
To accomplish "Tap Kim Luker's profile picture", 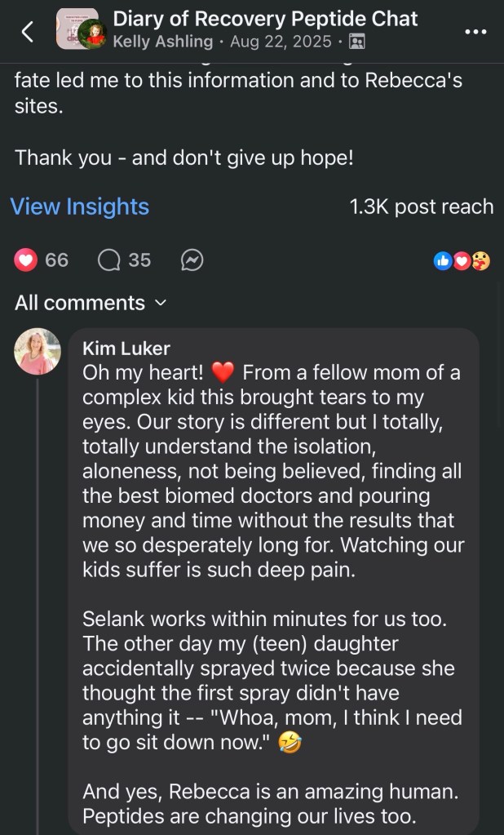I will coord(38,352).
